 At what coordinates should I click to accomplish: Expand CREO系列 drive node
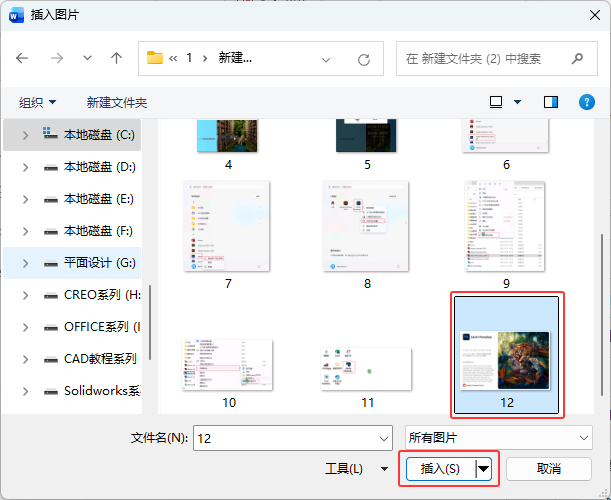(x=25, y=295)
